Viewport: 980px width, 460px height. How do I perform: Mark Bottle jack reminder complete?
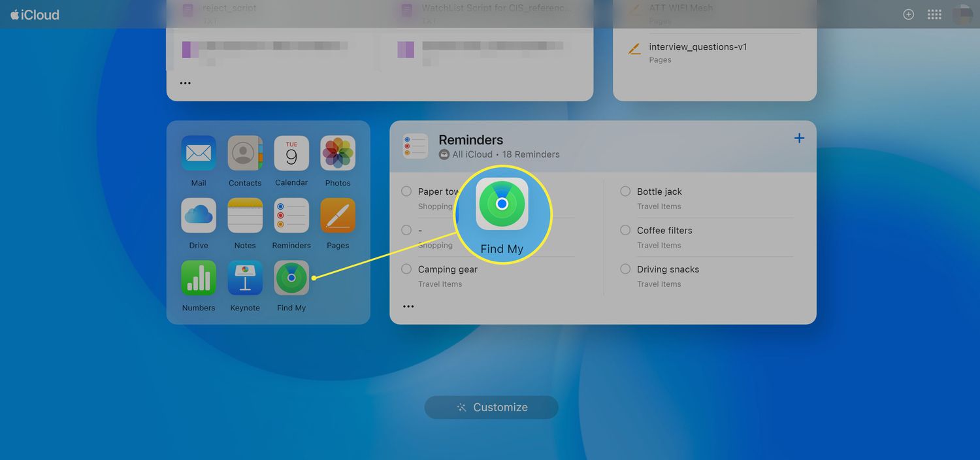point(625,191)
